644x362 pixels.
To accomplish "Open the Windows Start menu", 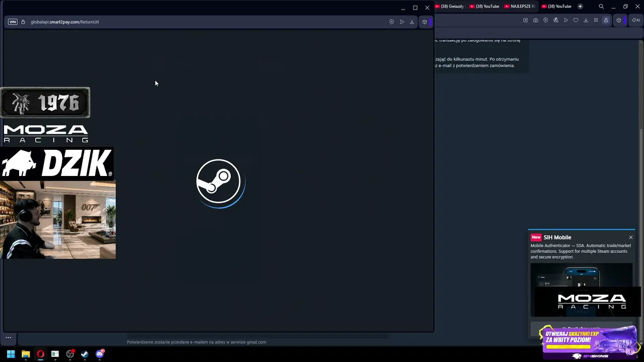I will click(x=11, y=354).
